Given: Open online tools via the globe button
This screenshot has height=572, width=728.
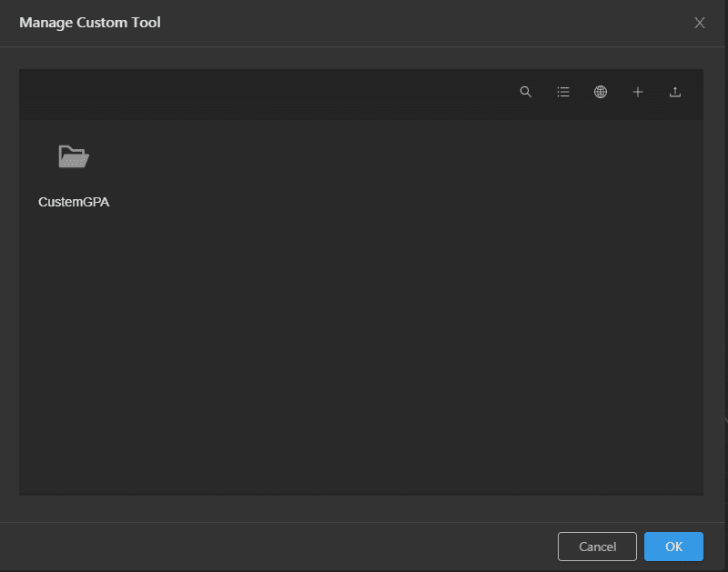Looking at the screenshot, I should tap(601, 92).
